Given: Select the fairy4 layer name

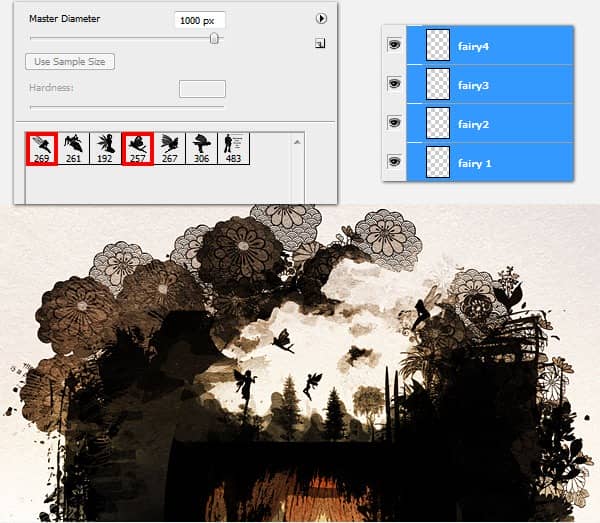Looking at the screenshot, I should pyautogui.click(x=473, y=46).
